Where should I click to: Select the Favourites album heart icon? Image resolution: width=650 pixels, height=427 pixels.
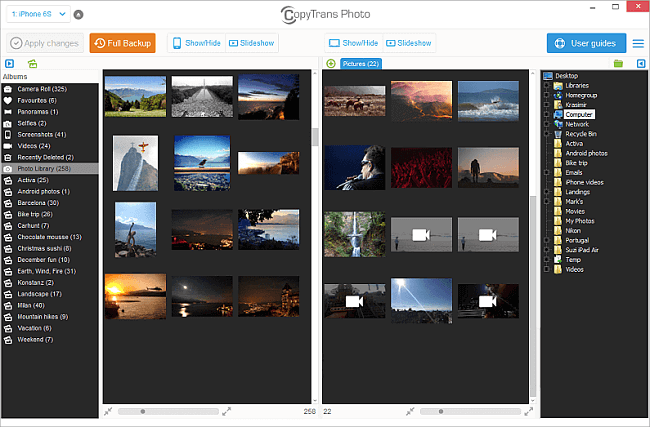[x=8, y=101]
